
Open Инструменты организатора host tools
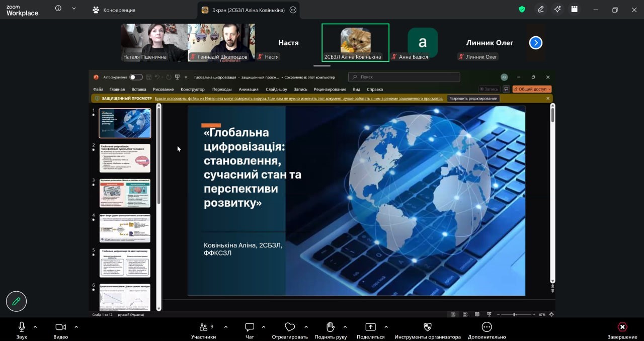point(427,330)
